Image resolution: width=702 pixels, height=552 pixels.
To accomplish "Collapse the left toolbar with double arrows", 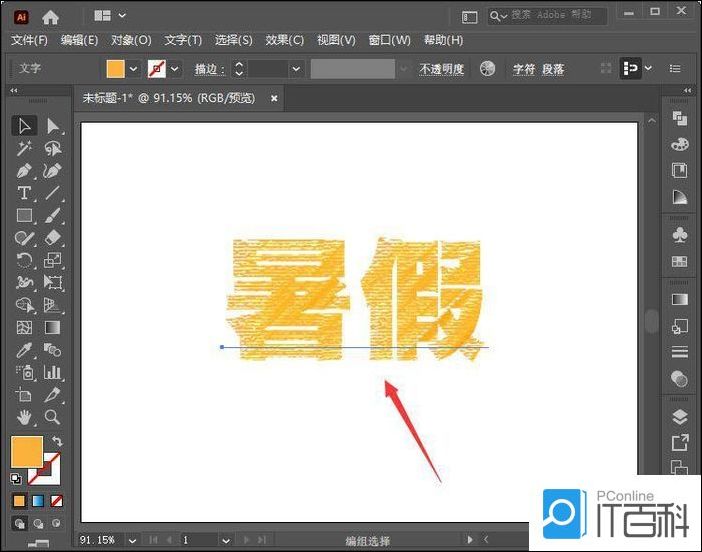I will click(14, 90).
